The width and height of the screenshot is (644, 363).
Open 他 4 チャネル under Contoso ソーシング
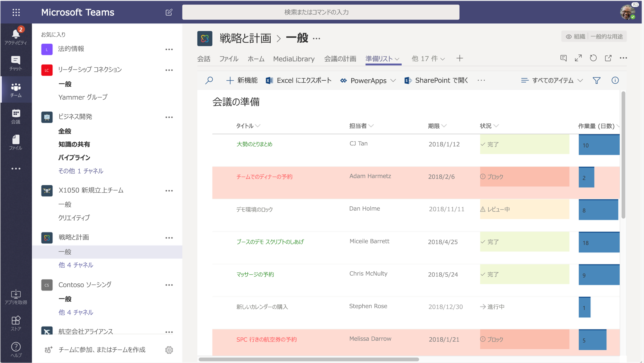76,312
